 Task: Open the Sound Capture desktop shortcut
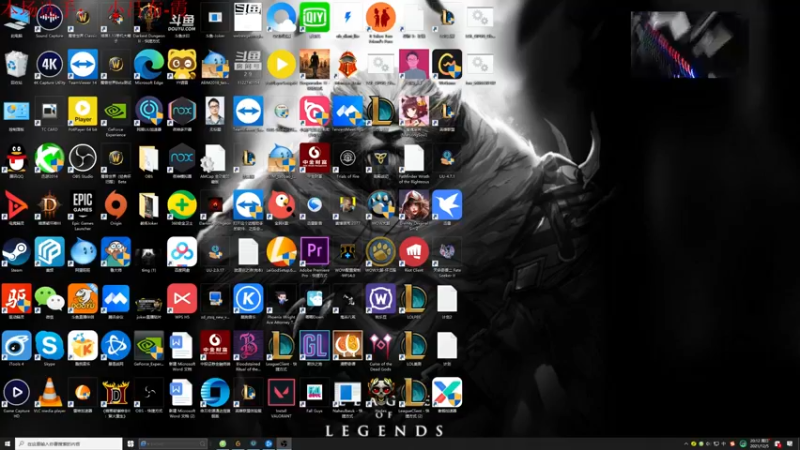coord(49,18)
